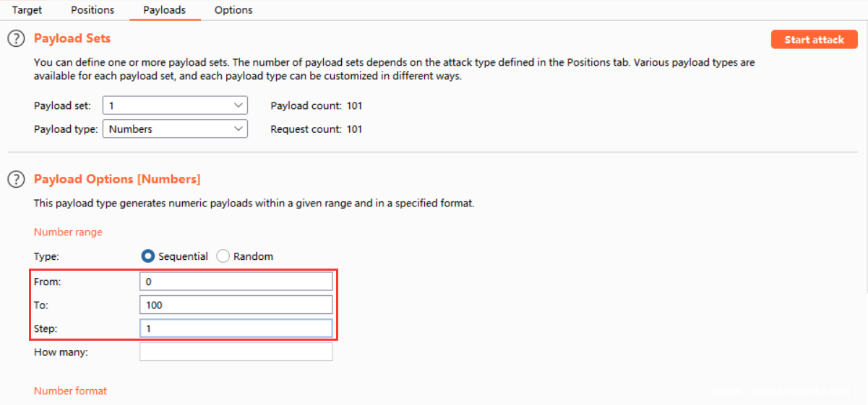Open the Options tab
868x405 pixels.
233,10
